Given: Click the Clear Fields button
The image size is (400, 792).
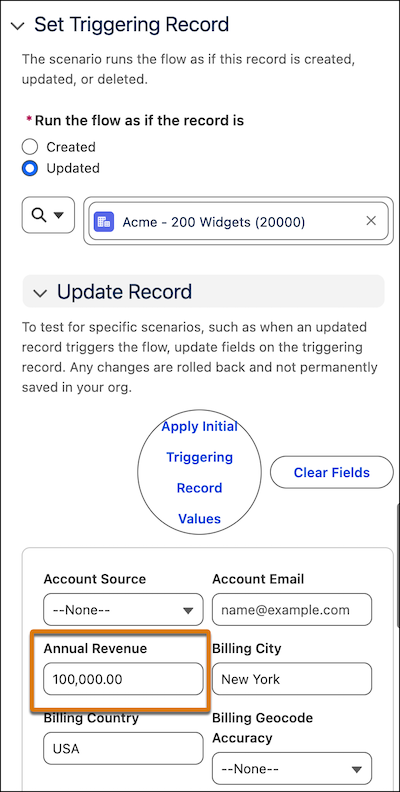Looking at the screenshot, I should coord(332,472).
